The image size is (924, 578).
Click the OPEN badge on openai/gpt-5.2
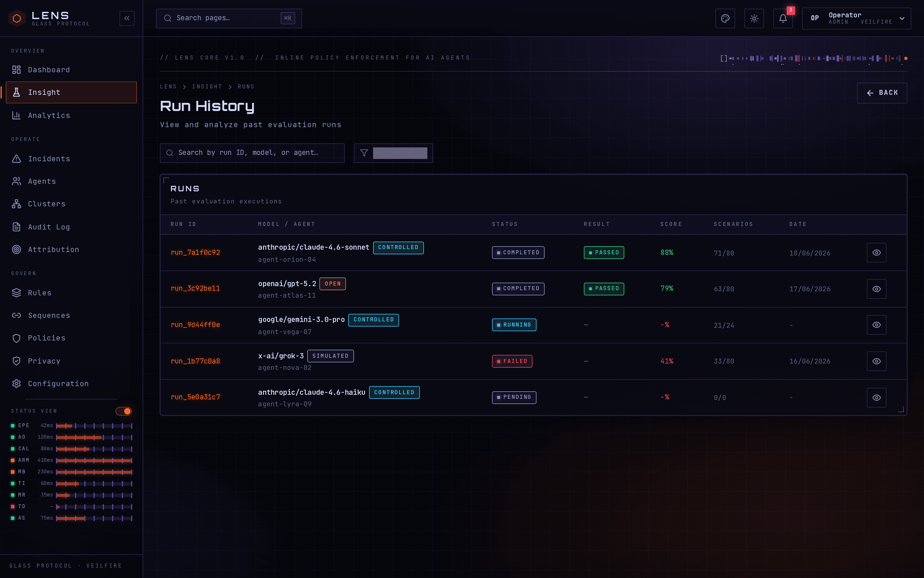[333, 284]
